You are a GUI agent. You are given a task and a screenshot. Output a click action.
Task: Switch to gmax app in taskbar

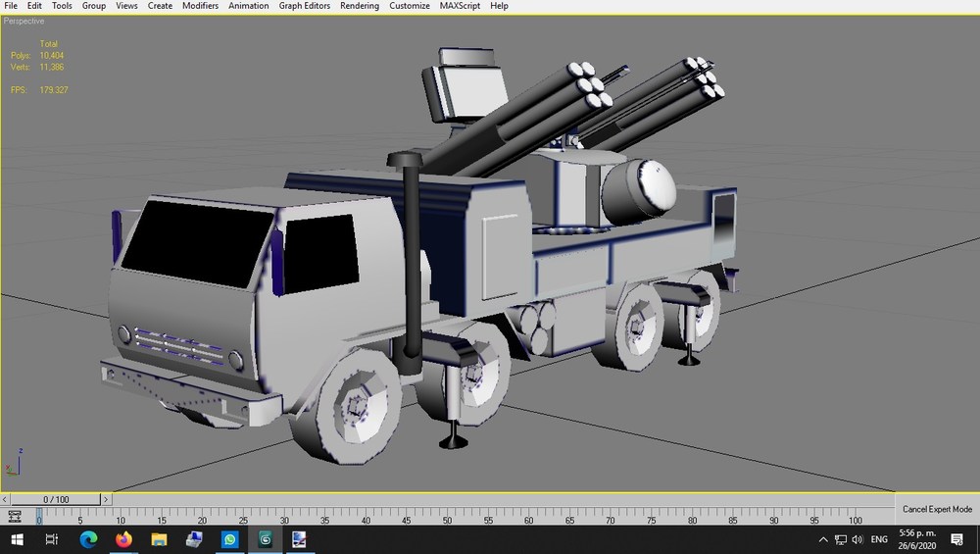click(265, 539)
